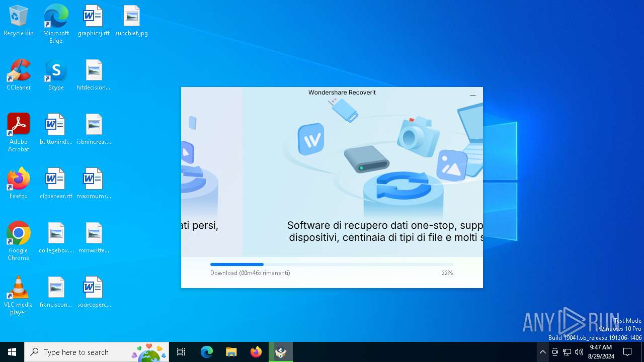This screenshot has width=644, height=362.
Task: Open VLC media player shortcut
Action: click(19, 296)
